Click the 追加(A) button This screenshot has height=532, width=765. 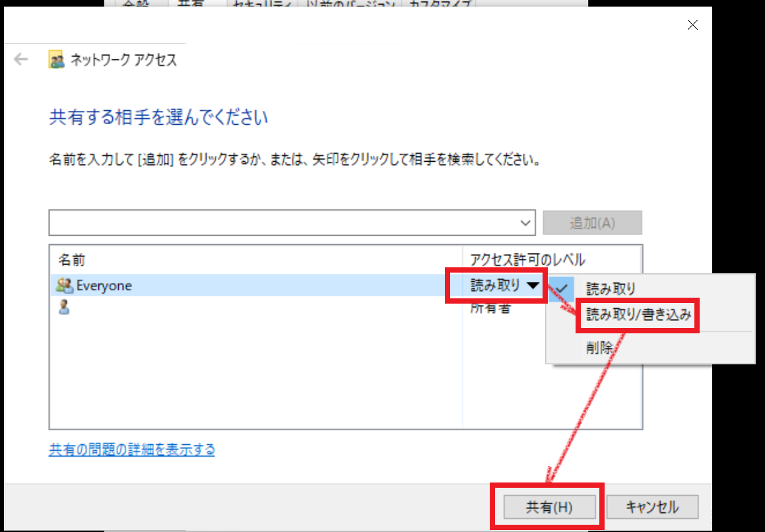point(592,223)
